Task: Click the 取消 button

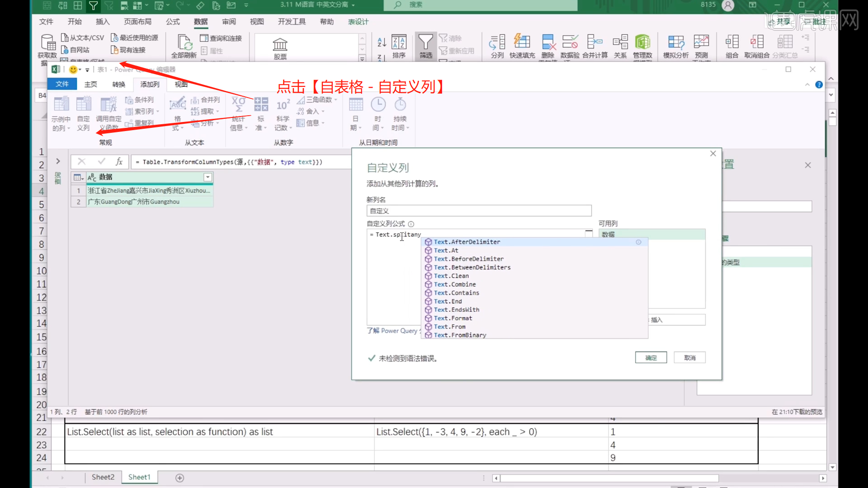Action: pos(690,358)
